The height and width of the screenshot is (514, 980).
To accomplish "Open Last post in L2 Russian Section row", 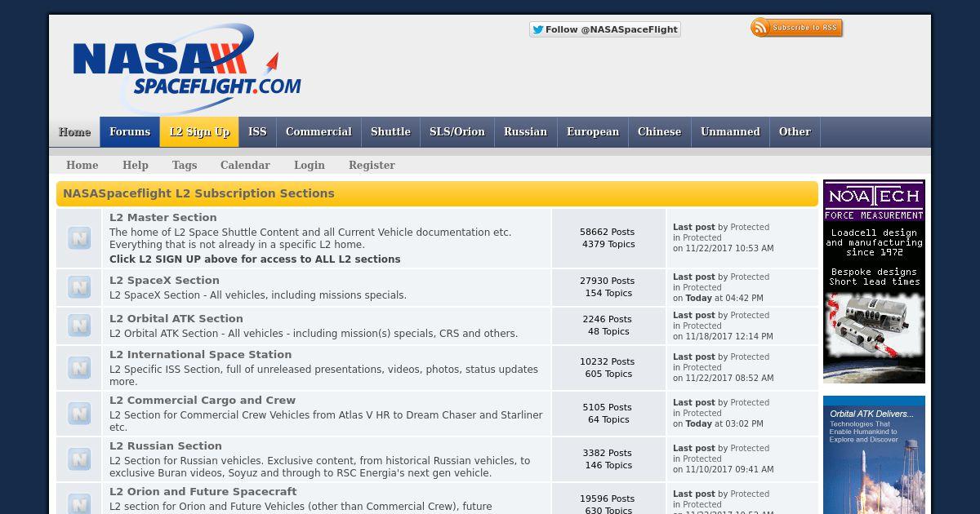I will 693,449.
